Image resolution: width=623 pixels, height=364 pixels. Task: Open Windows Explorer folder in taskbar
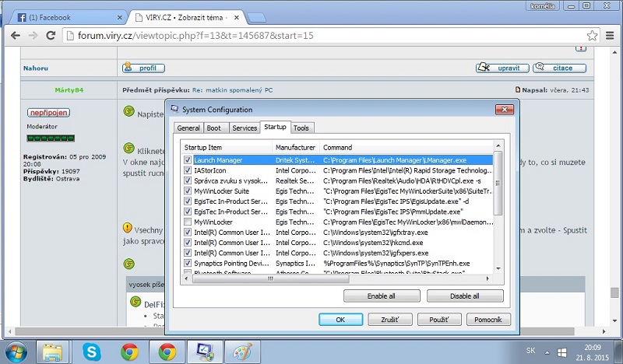(x=53, y=352)
